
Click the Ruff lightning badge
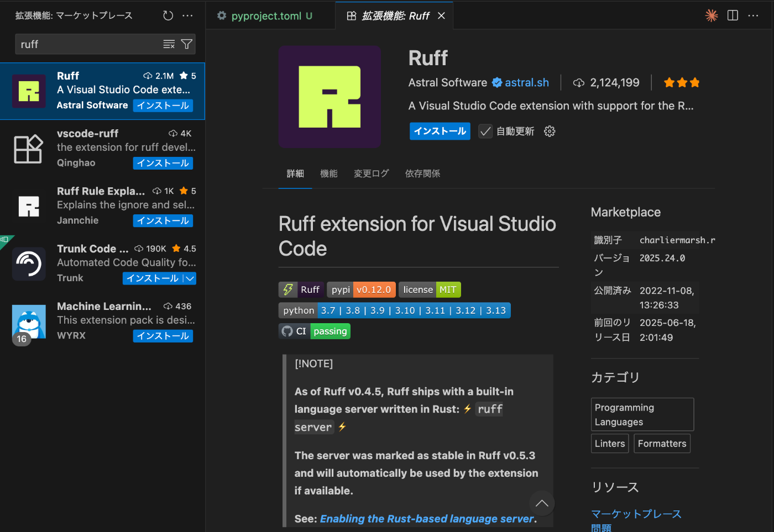tap(301, 289)
